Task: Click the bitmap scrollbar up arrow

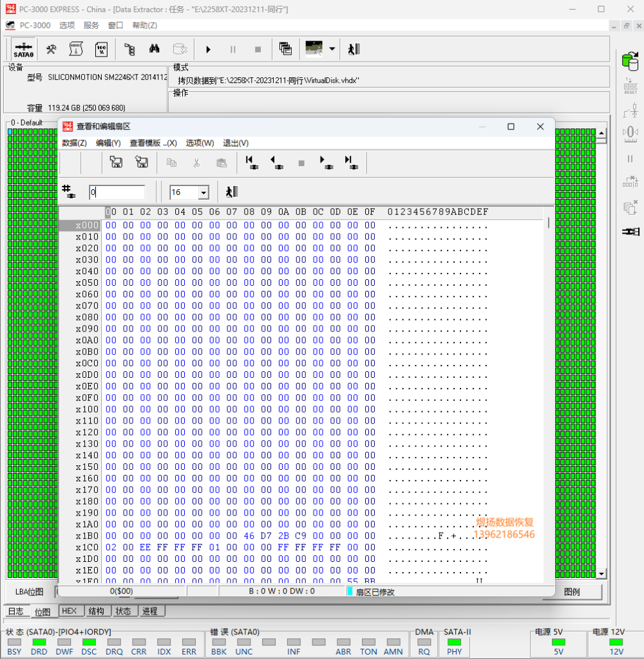Action: [x=601, y=133]
